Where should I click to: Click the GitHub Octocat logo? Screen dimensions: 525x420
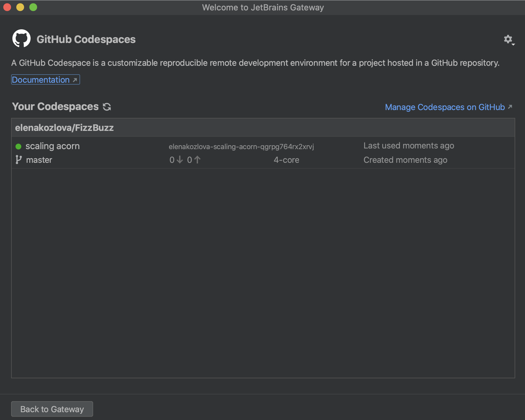pos(21,39)
